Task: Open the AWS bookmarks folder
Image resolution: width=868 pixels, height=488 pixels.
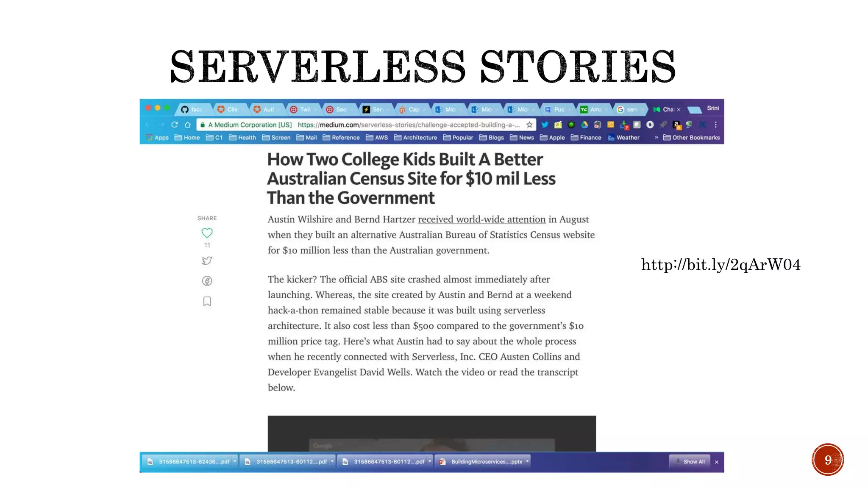Action: click(x=377, y=137)
